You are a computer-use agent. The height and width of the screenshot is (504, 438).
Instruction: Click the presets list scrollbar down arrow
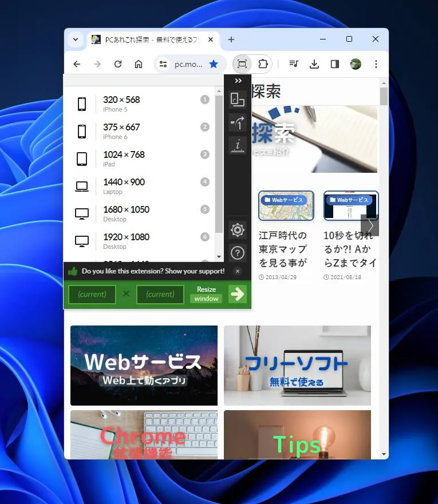[x=219, y=257]
